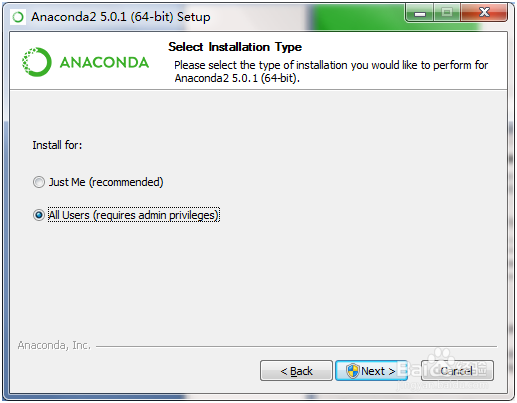Click the 'Anaconda, Inc.' branding text
The width and height of the screenshot is (517, 403).
[54, 345]
